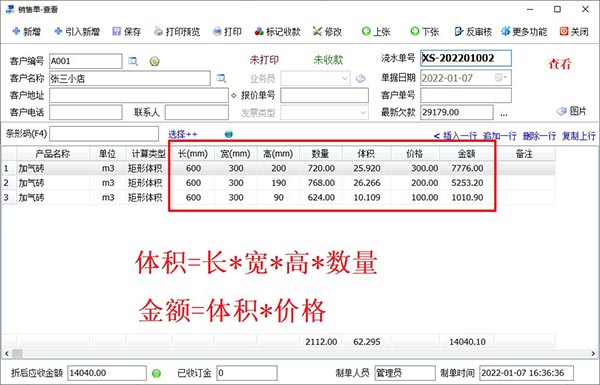Screen dimensions: 600x385
Task: Click the 已收订金 field
Action: click(247, 373)
